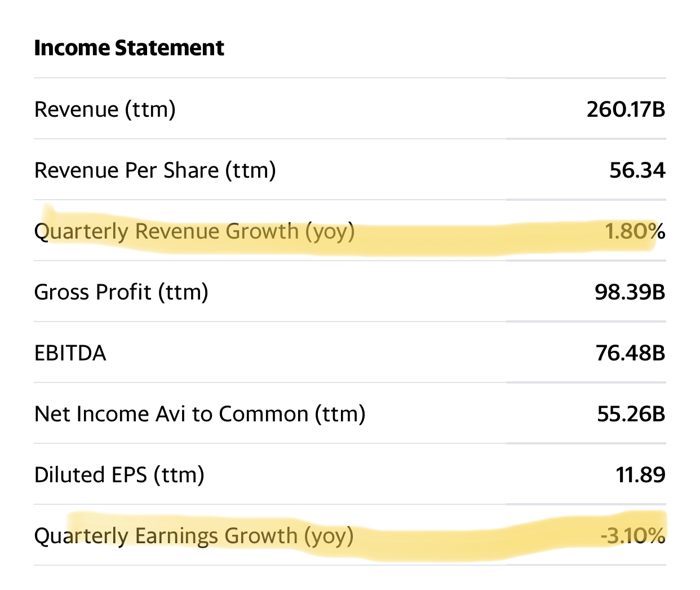Viewport: 700px width, 590px height.
Task: Select the Diluted EPS (ttm) label
Action: click(119, 475)
